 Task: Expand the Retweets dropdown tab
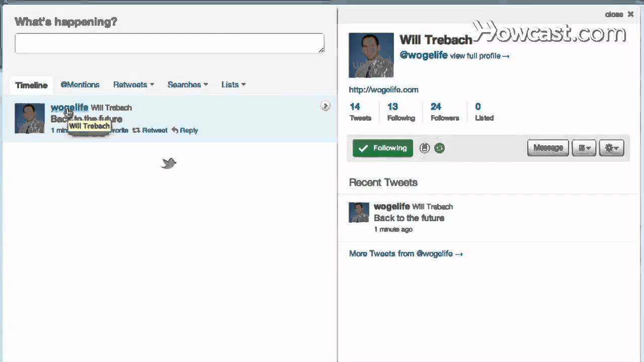tap(133, 84)
